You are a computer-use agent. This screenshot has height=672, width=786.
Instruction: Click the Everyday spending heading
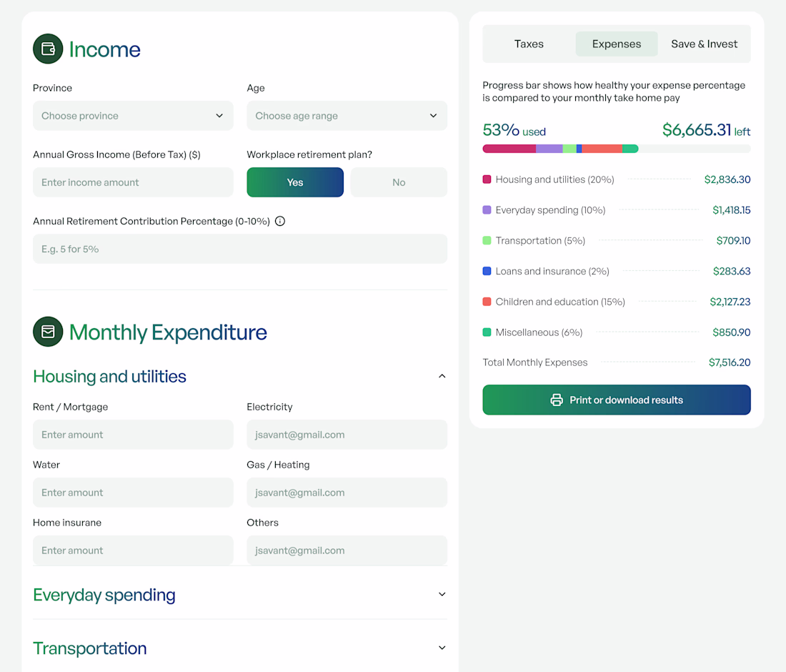[104, 595]
